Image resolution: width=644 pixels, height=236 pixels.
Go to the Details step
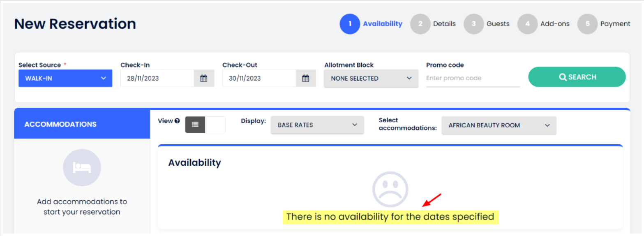point(444,24)
